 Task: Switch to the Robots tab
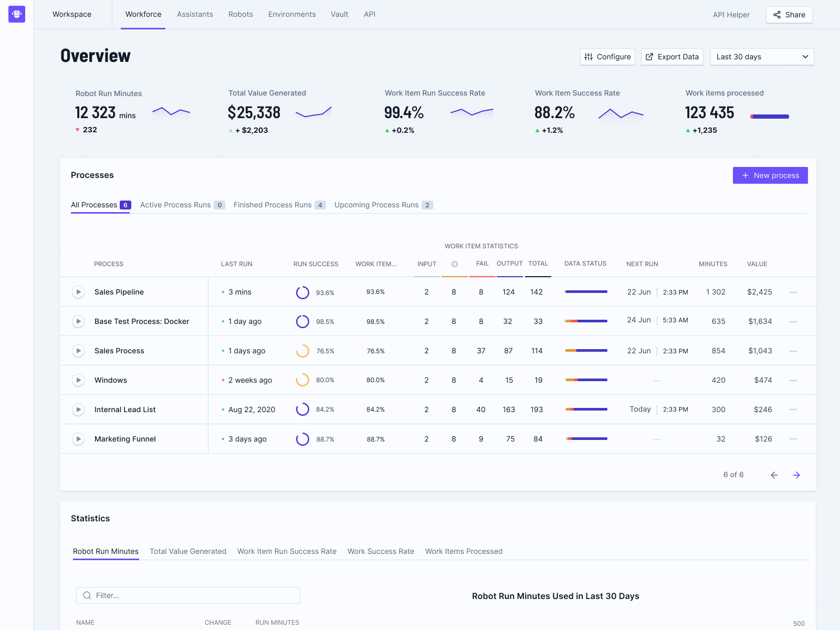(x=240, y=14)
